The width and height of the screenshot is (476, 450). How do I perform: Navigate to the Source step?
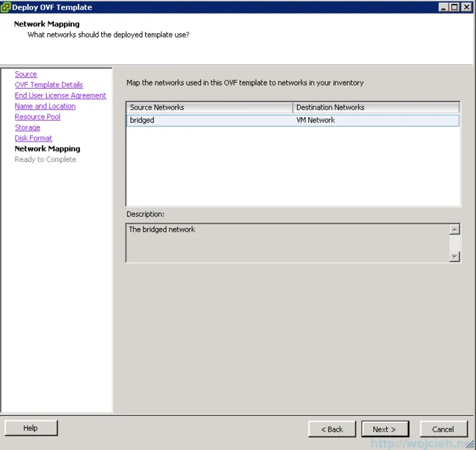click(26, 74)
